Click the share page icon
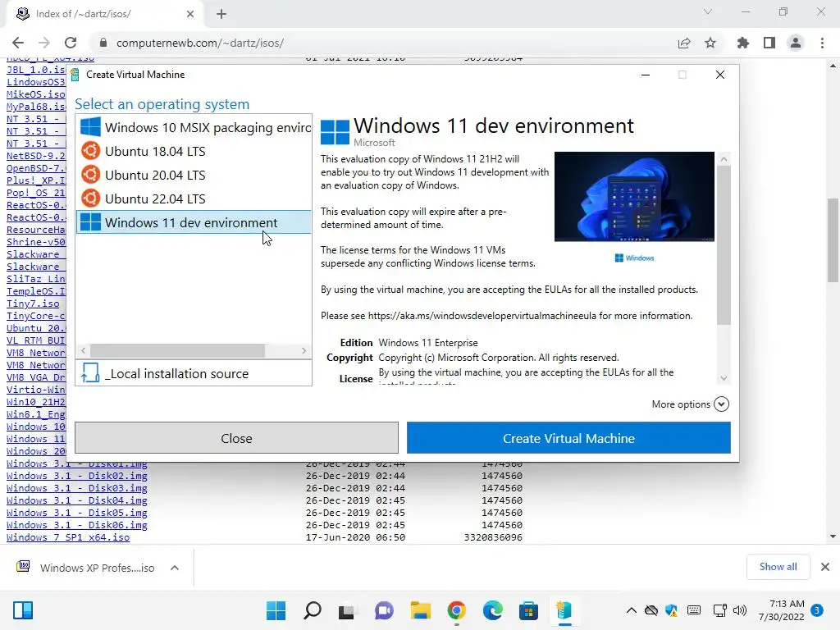840x630 pixels. (684, 43)
